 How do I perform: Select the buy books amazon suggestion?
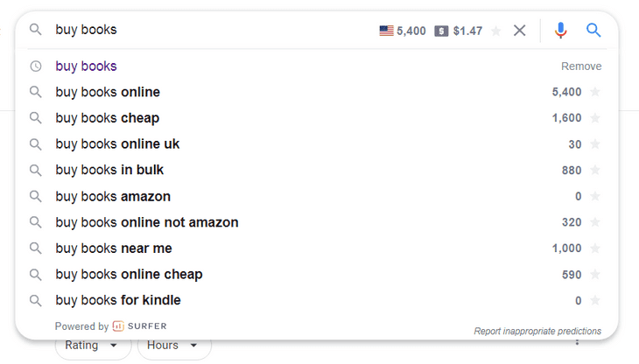pos(113,196)
